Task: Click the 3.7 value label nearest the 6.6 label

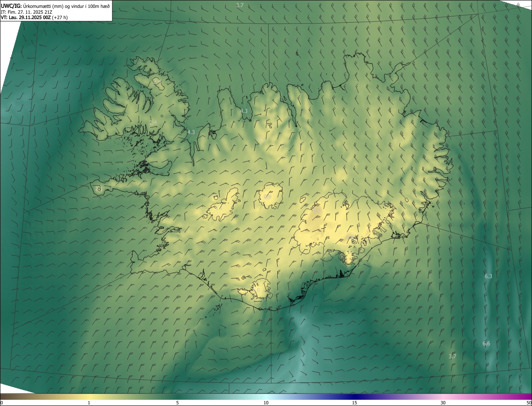Action: pyautogui.click(x=453, y=356)
